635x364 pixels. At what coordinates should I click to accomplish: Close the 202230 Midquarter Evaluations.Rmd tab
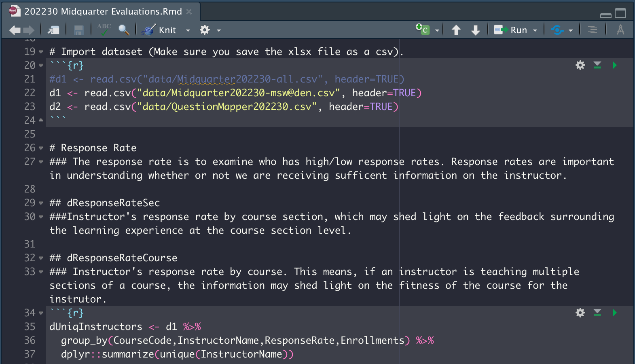point(189,12)
